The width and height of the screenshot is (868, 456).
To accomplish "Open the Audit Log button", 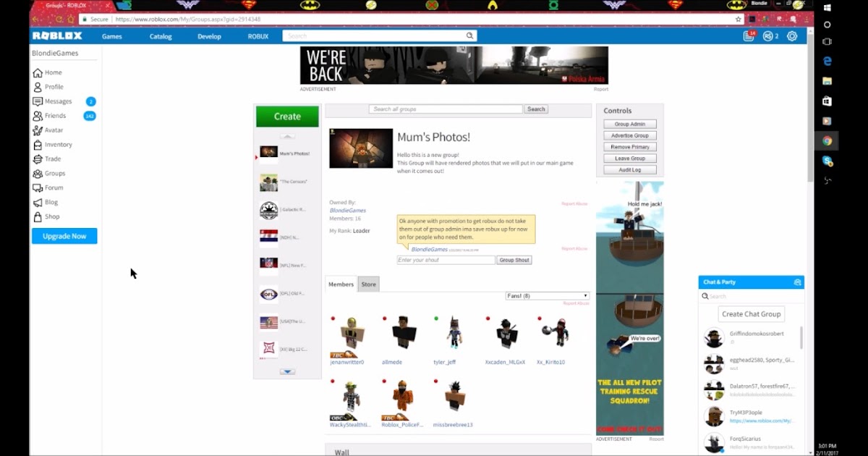I will tap(630, 170).
